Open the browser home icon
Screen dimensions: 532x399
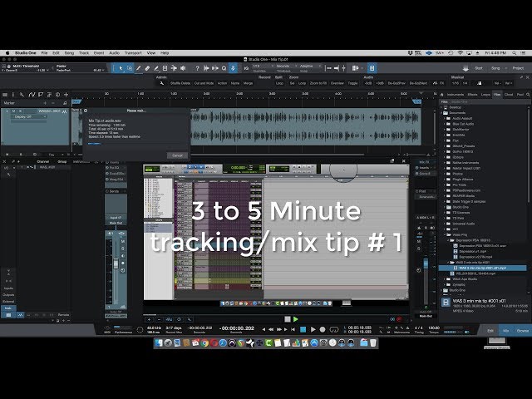[x=441, y=94]
